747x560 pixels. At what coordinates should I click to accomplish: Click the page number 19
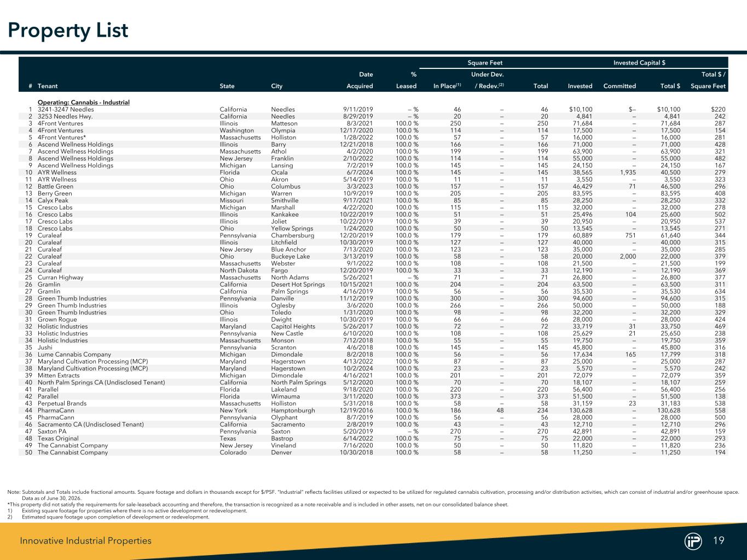(x=719, y=541)
